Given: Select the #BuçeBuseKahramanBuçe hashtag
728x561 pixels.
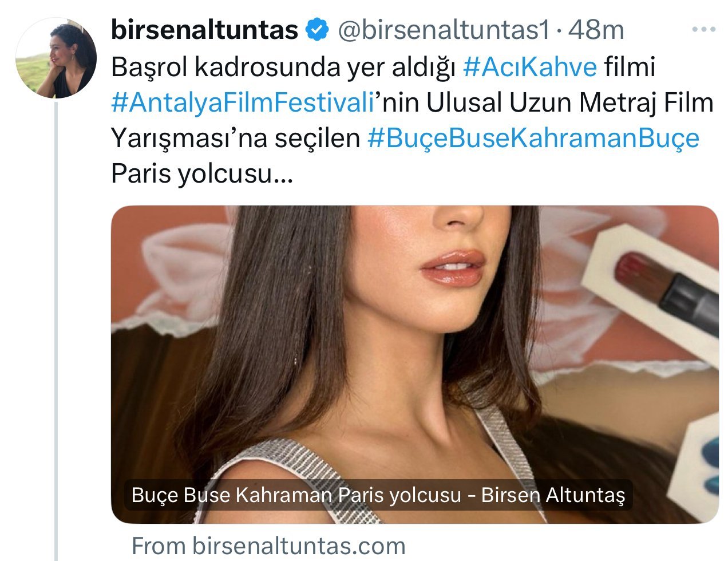Looking at the screenshot, I should (533, 139).
